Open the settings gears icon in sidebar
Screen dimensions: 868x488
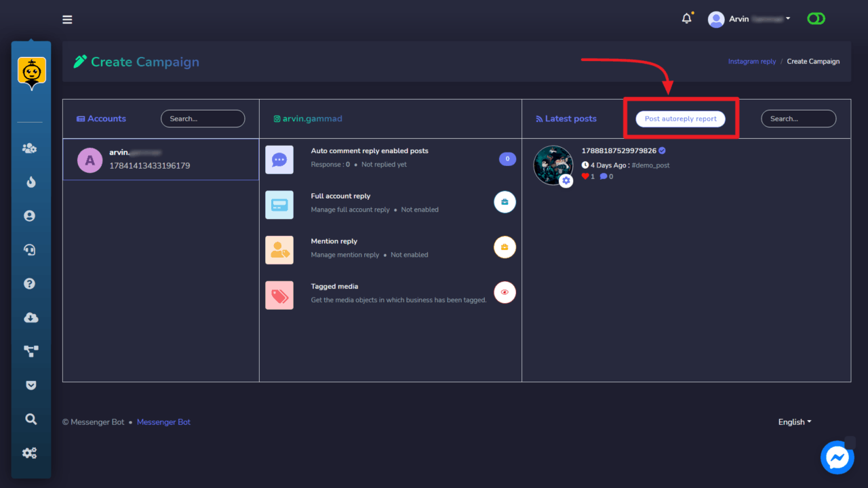click(x=30, y=453)
